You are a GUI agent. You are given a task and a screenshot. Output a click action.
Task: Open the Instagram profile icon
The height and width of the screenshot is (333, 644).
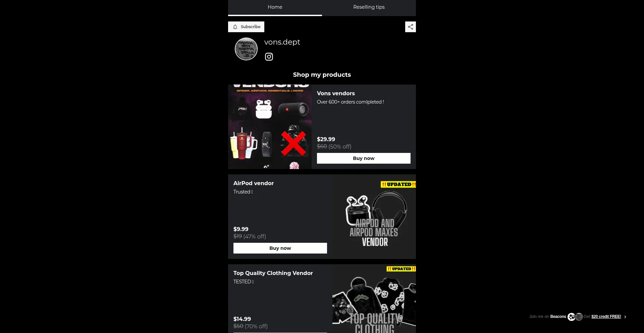pos(269,57)
